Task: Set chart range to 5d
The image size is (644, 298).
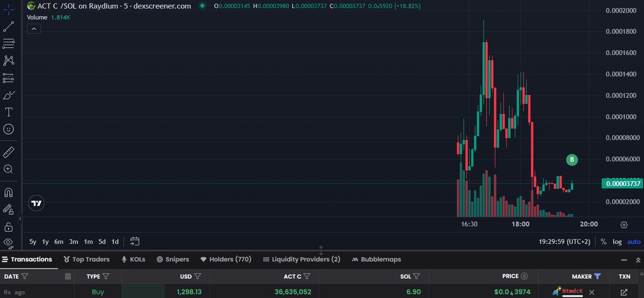Action: coord(102,242)
